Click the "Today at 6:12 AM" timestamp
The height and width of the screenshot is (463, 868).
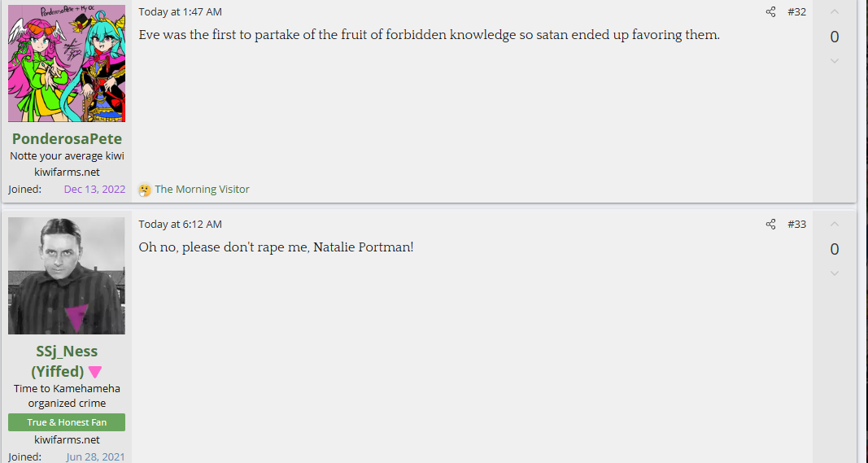(180, 225)
